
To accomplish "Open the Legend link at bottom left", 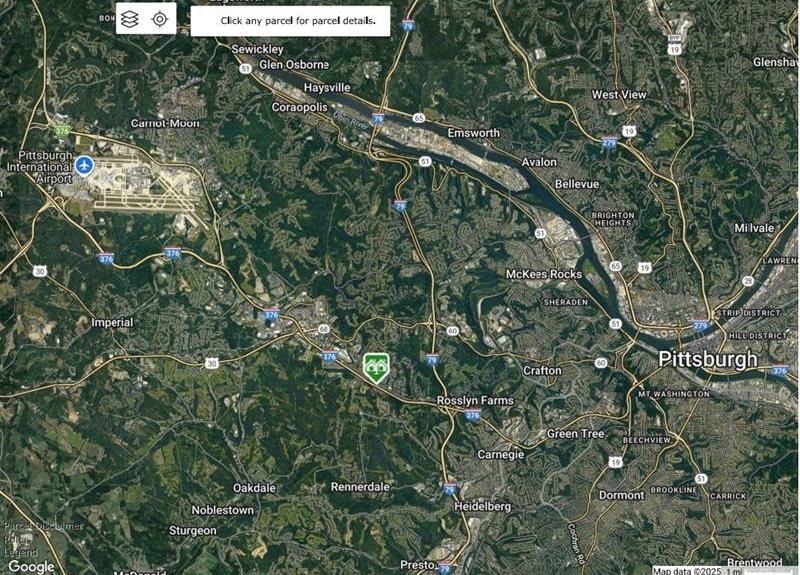I will (x=20, y=552).
